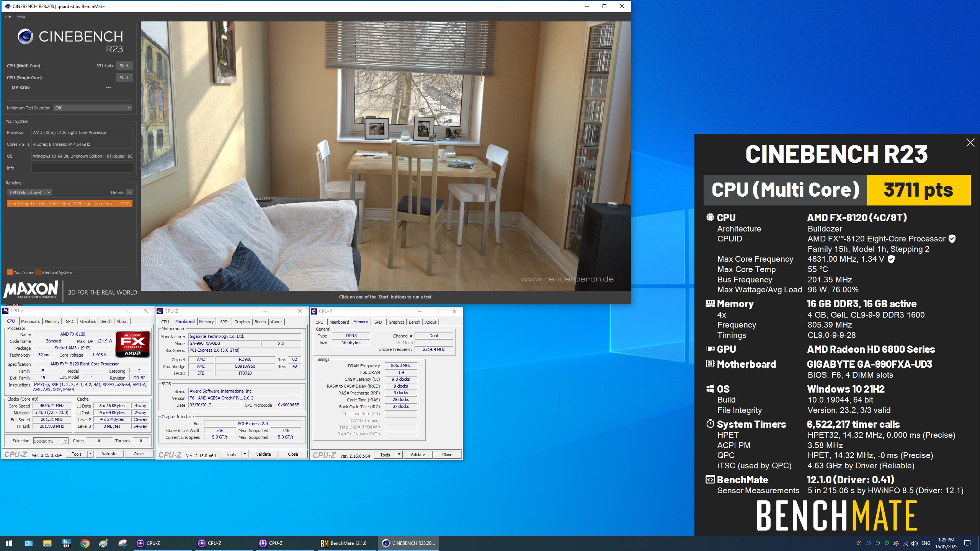Open CPU tab in CPU-Z Memory window
The height and width of the screenshot is (551, 980).
tap(320, 322)
